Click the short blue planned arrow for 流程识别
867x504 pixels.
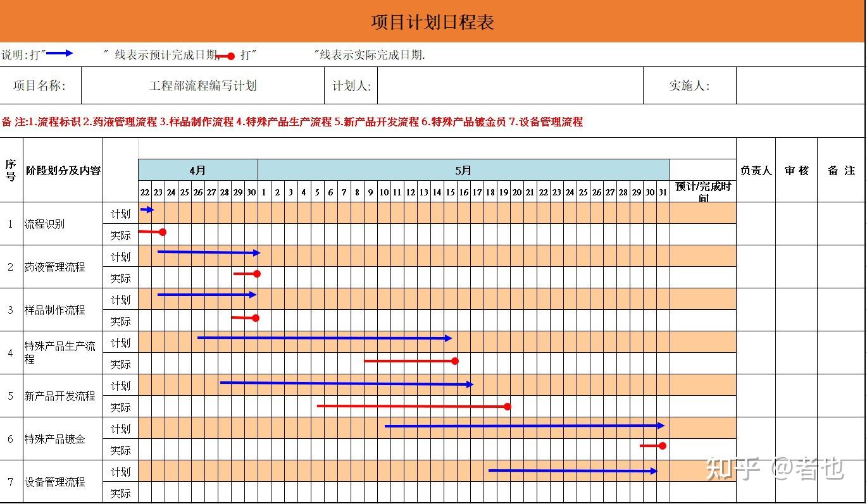point(147,209)
